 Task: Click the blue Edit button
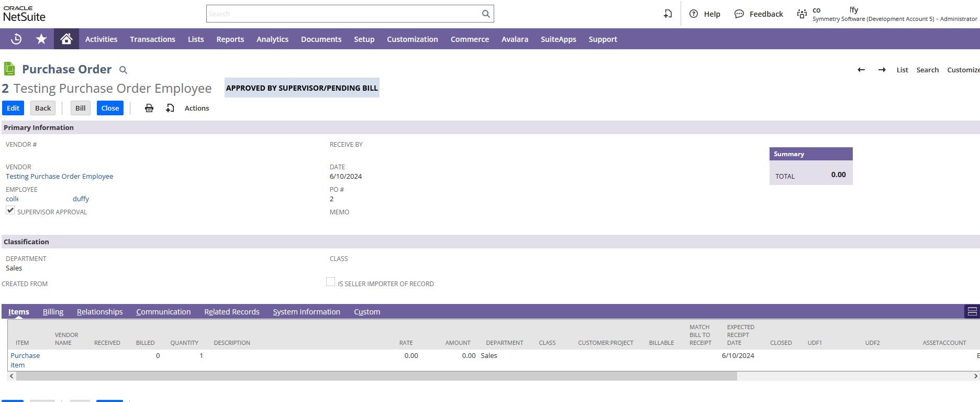point(13,108)
